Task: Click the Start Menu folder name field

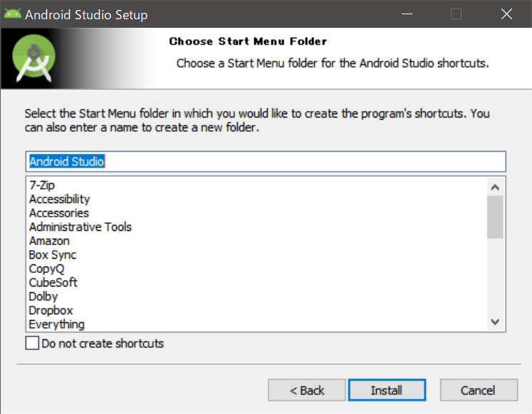Action: 265,162
